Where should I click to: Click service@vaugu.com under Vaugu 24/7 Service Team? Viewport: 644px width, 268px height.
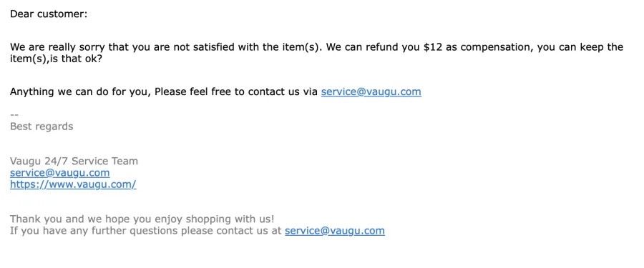[x=59, y=173]
